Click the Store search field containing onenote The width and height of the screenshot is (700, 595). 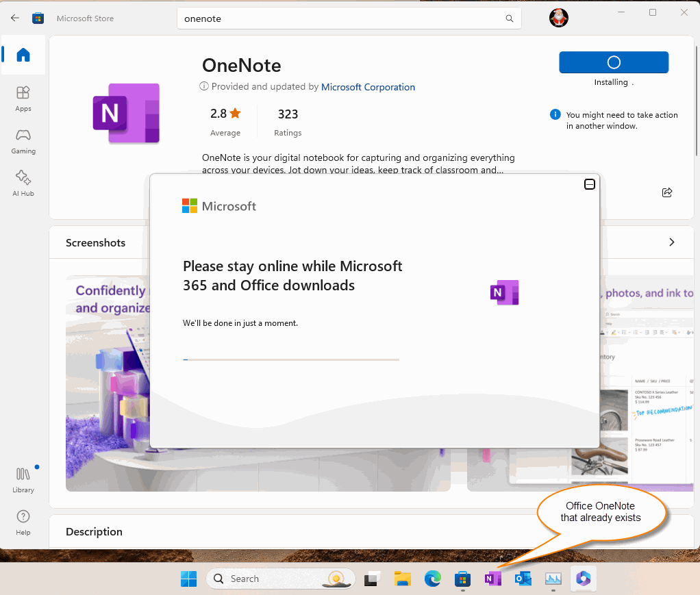pyautogui.click(x=349, y=18)
